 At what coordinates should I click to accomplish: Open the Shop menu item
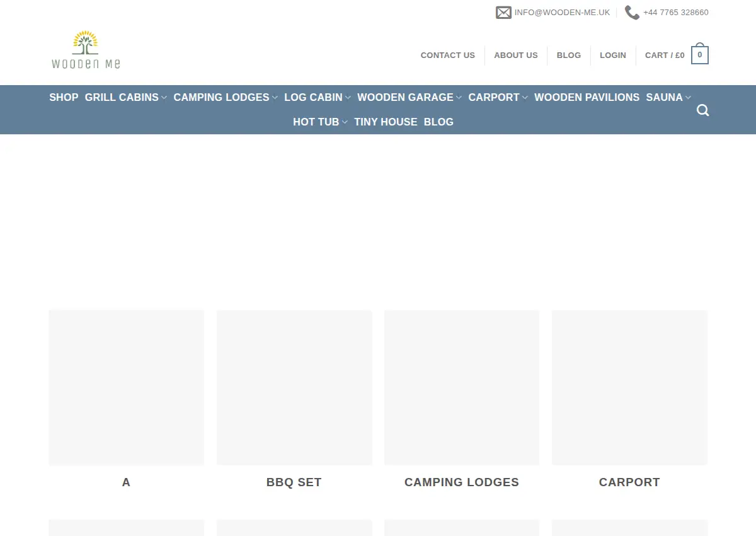pyautogui.click(x=64, y=97)
